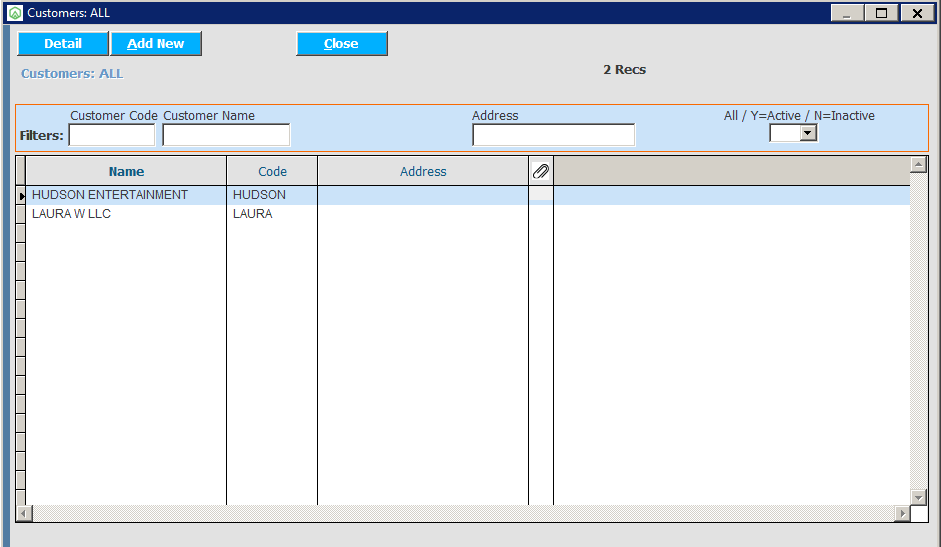Screen dimensions: 941x547
Task: Maximize the Customers: ALL window
Action: click(x=882, y=13)
